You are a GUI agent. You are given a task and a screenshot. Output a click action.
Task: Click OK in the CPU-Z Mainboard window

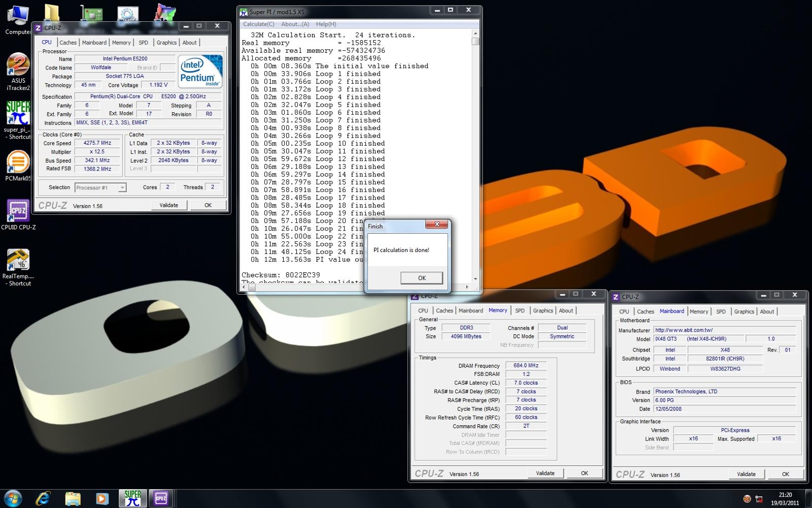point(786,474)
